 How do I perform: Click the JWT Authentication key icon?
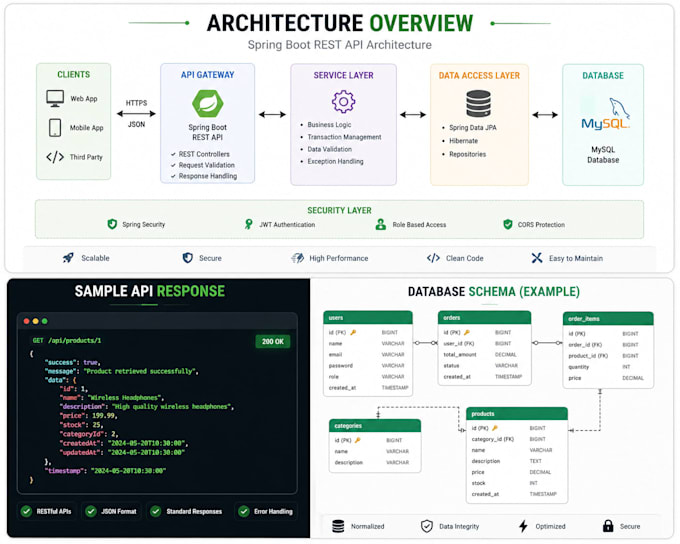tap(248, 224)
